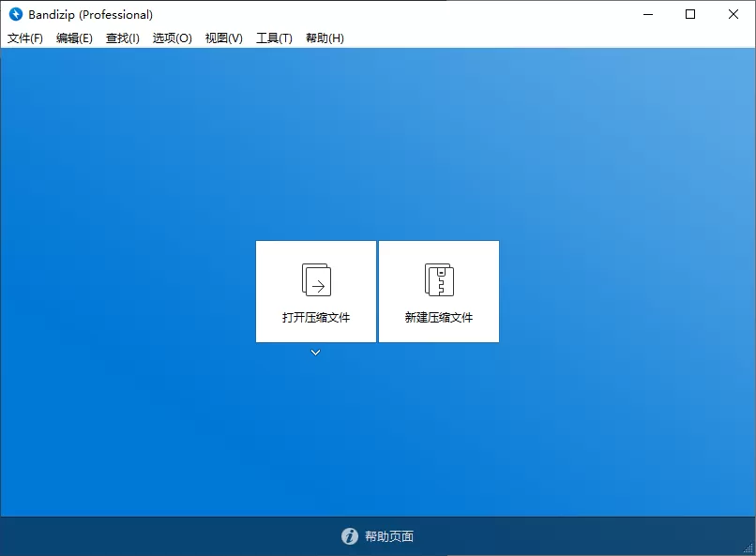Open the 帮助 menu

[x=325, y=38]
